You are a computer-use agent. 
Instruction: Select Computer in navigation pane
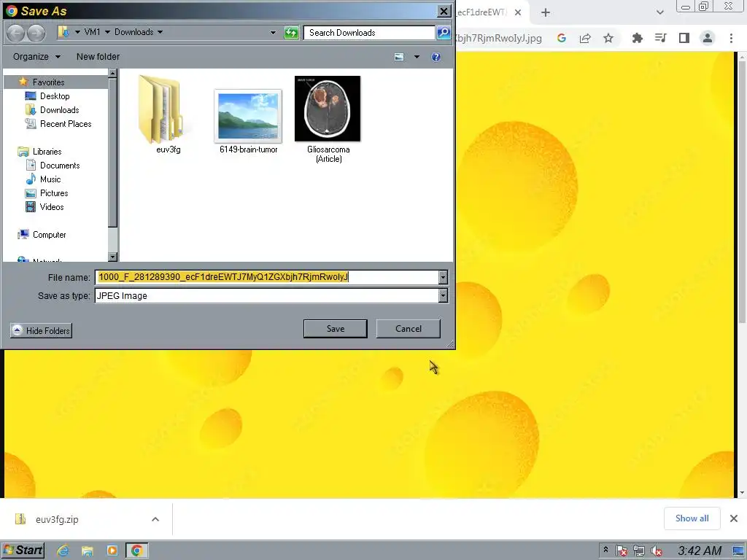[x=49, y=235]
